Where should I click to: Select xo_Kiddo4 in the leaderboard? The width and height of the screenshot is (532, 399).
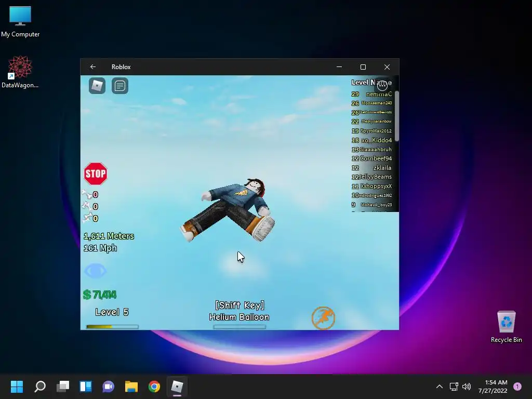click(x=377, y=140)
